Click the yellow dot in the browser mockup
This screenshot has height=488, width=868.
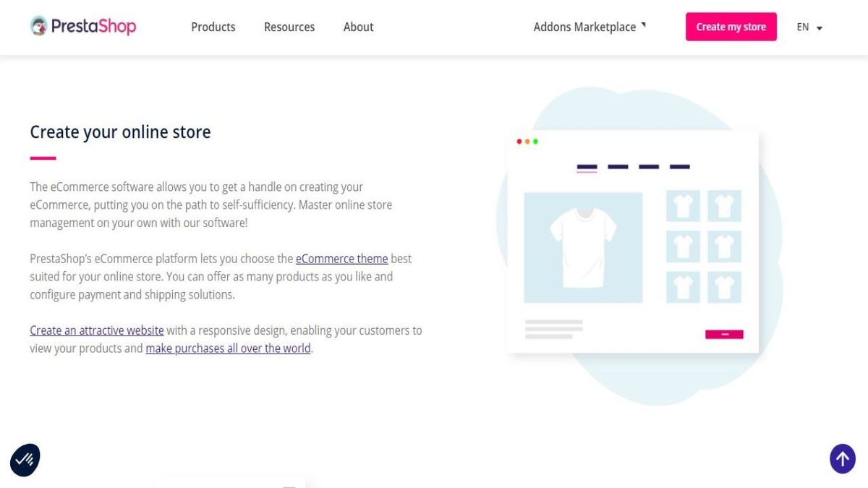click(x=527, y=142)
